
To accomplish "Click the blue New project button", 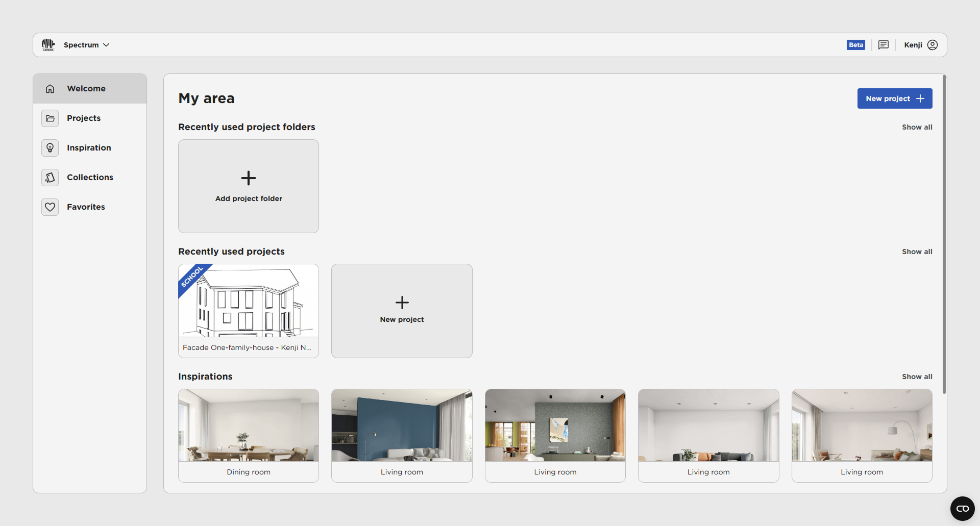I will tap(894, 98).
